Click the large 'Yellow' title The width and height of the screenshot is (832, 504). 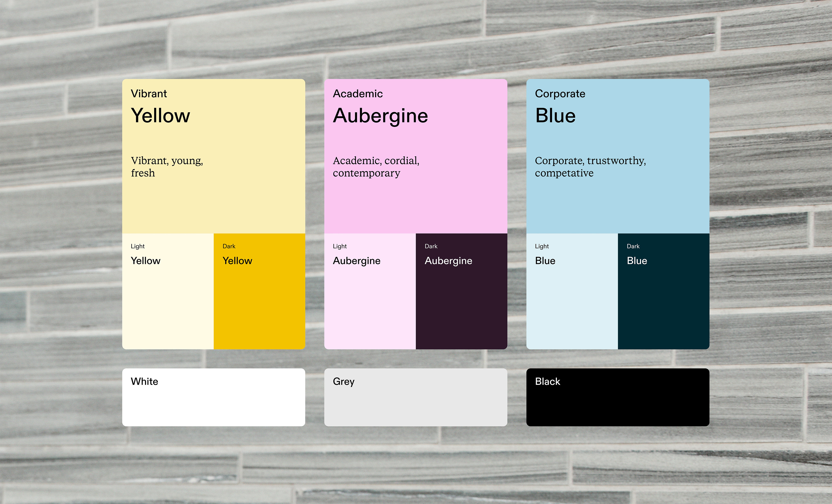click(160, 115)
